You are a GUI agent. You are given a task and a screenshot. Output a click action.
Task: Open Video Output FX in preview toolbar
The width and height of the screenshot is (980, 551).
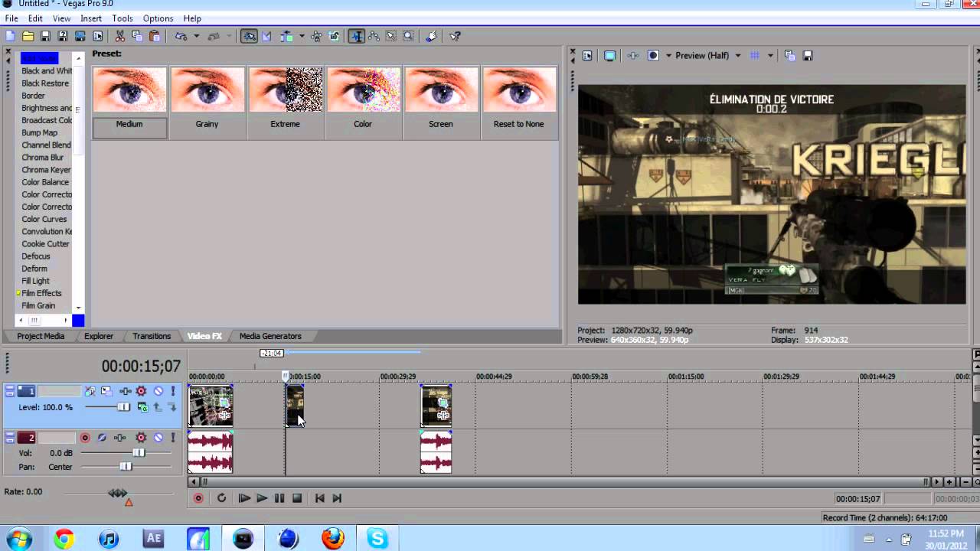tap(633, 55)
